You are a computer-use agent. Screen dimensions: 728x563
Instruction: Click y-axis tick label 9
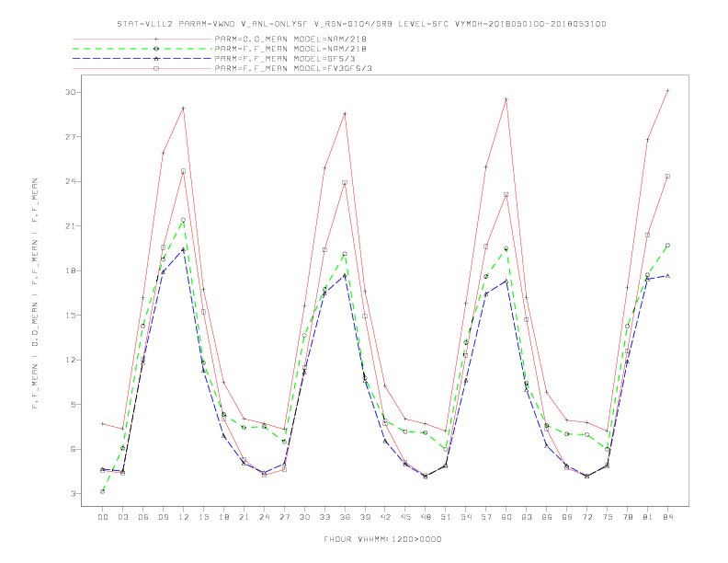click(x=73, y=405)
